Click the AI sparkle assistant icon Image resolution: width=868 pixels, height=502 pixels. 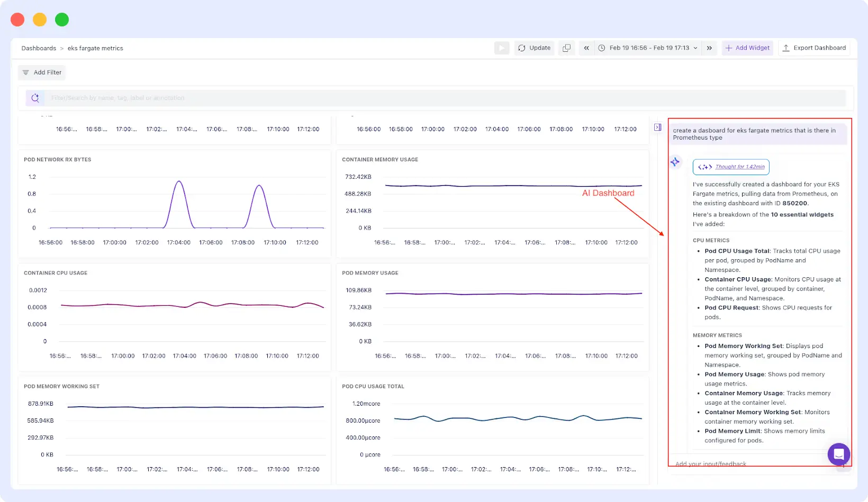675,162
